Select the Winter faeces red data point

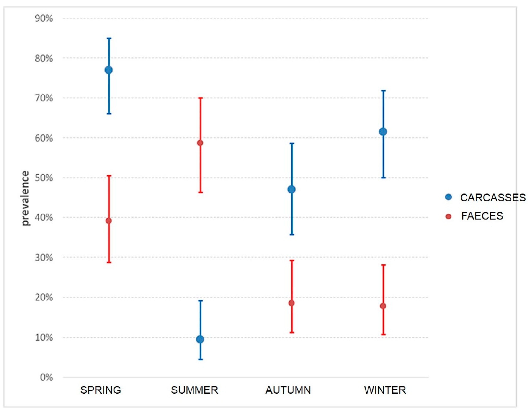pos(383,306)
